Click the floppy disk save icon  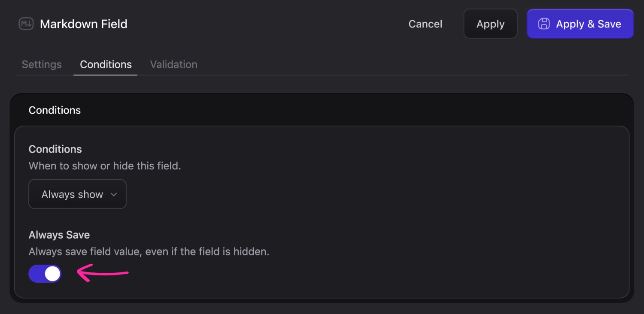click(x=544, y=24)
